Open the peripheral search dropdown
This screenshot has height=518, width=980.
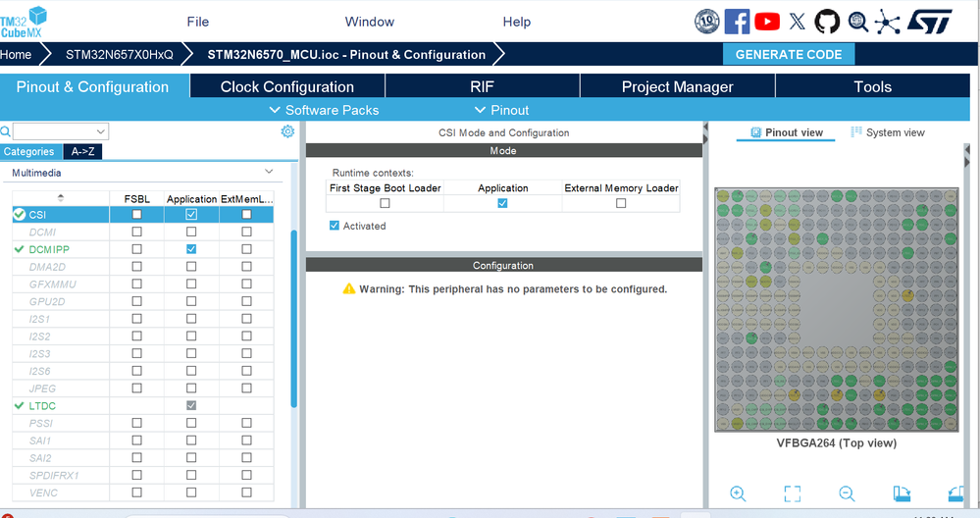[x=101, y=131]
